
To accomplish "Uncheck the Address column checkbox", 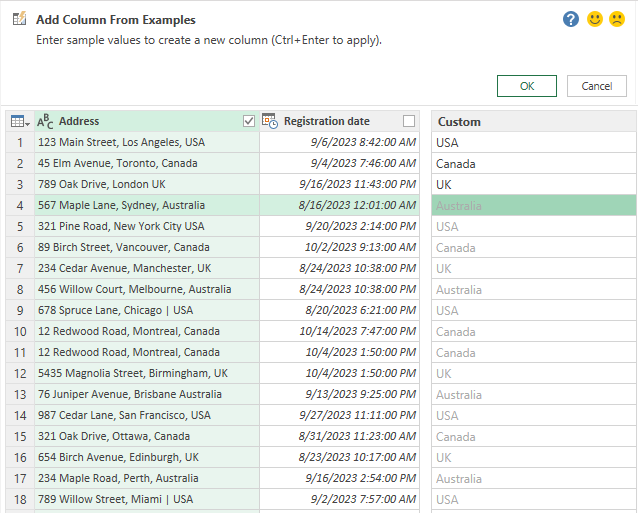I will click(249, 121).
